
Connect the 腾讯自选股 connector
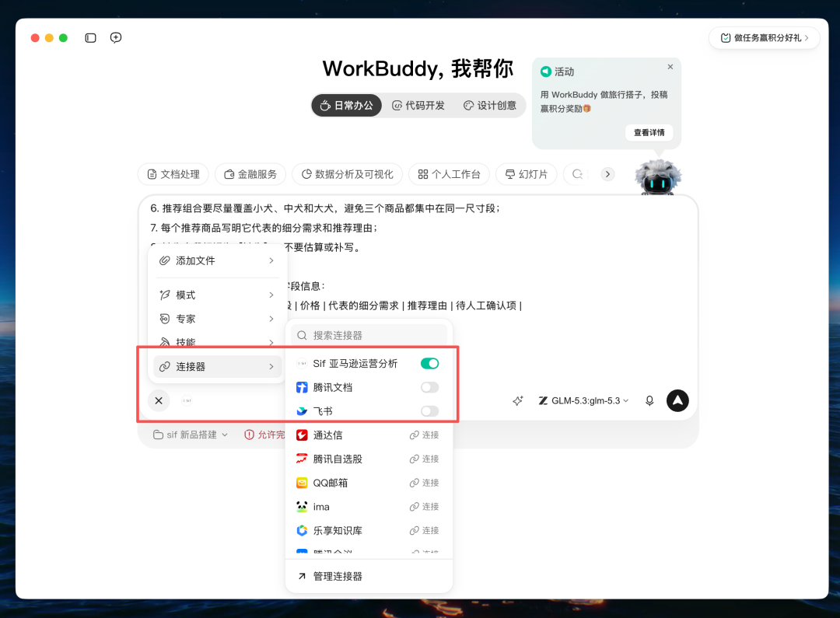pyautogui.click(x=425, y=459)
